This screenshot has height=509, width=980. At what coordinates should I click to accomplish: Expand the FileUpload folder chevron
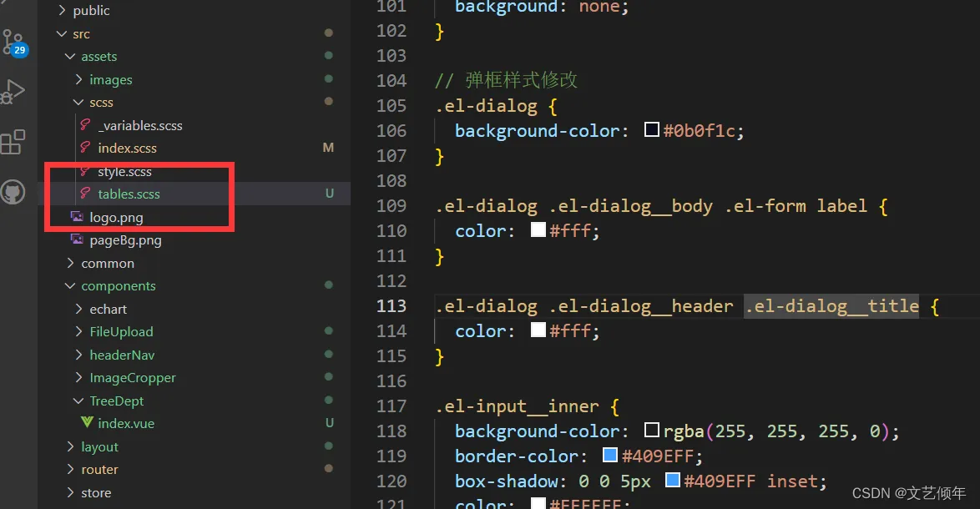tap(78, 331)
